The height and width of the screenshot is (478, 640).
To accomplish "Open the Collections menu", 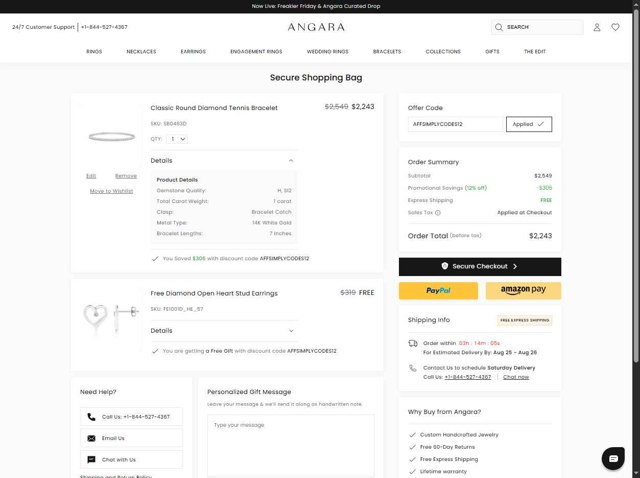I will pos(443,51).
